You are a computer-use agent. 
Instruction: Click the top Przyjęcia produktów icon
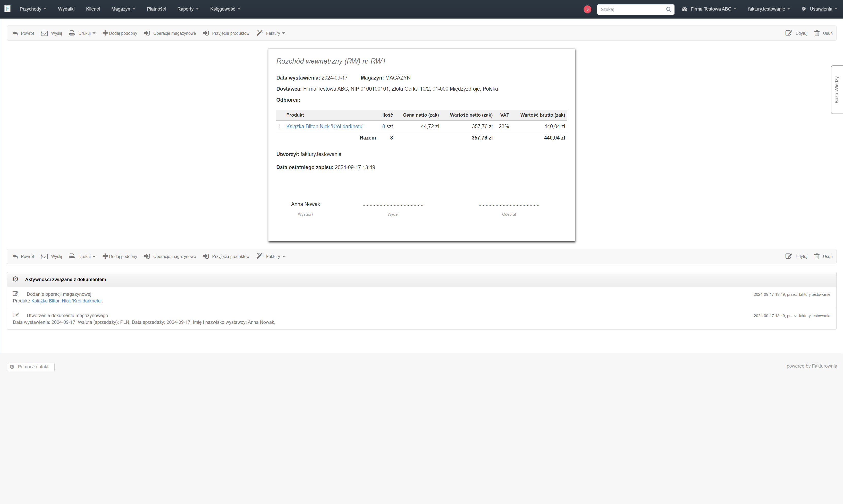click(206, 33)
